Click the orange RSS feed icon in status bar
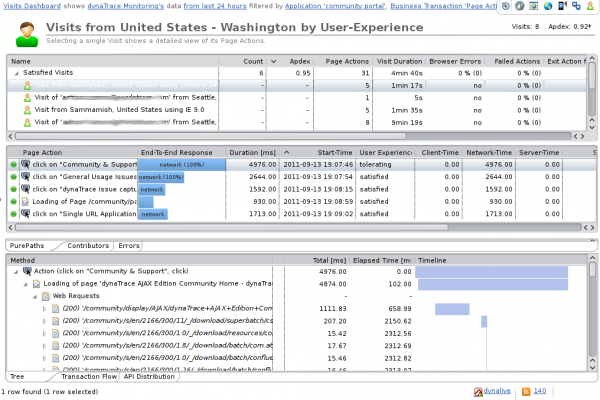The image size is (600, 400). coord(526,391)
